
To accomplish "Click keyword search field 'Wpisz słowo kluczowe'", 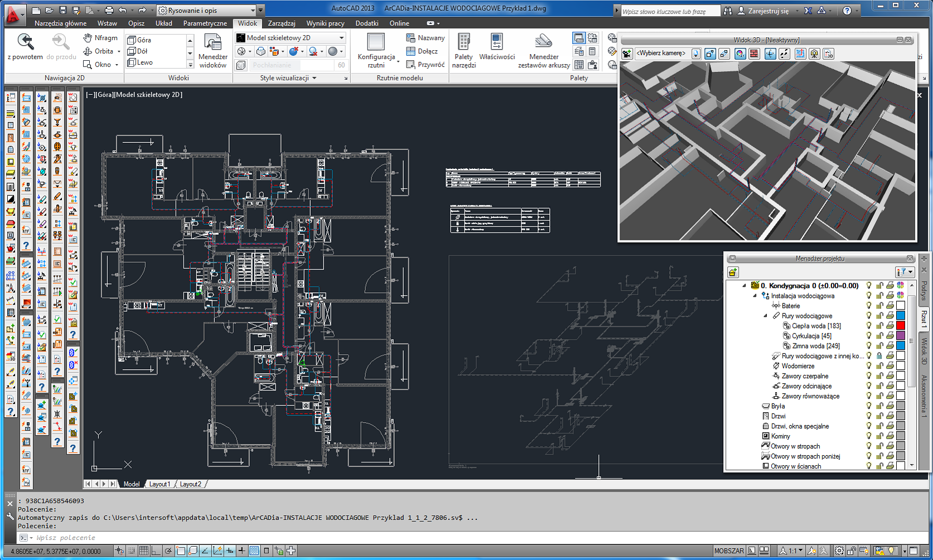I will [670, 11].
